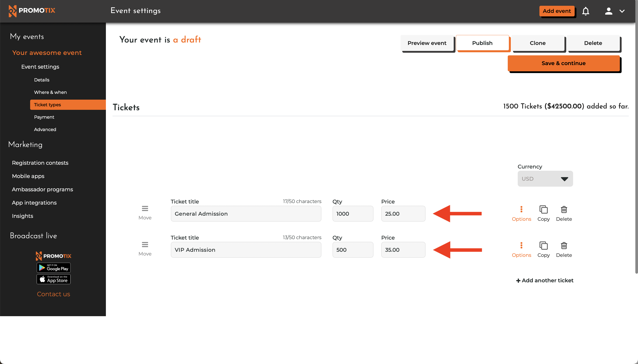Click Add another ticket
Screen dimensions: 638x364
(x=545, y=281)
